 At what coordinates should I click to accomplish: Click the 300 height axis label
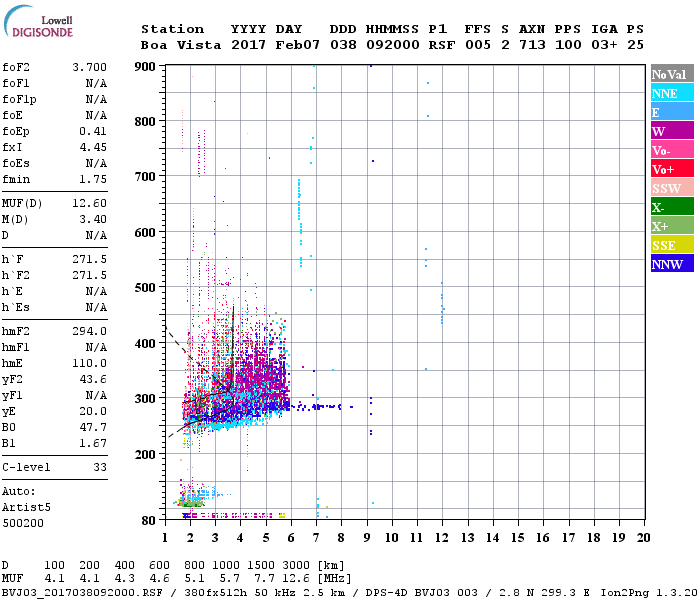[145, 398]
